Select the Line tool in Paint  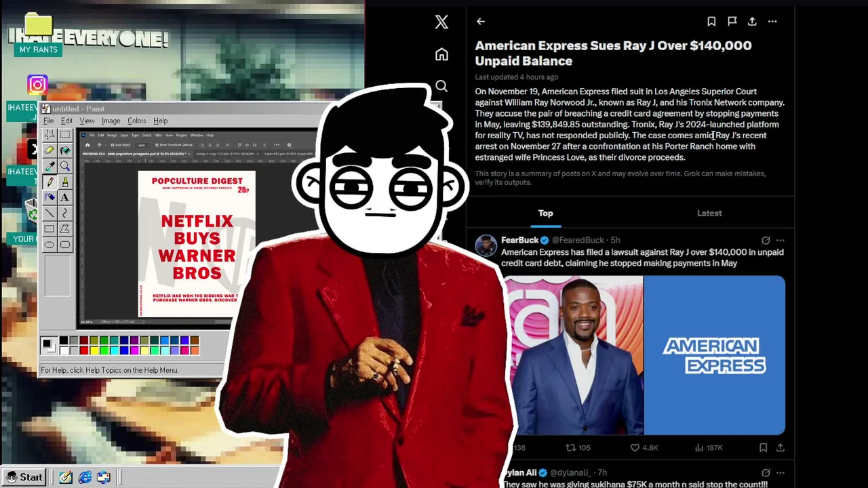click(50, 213)
